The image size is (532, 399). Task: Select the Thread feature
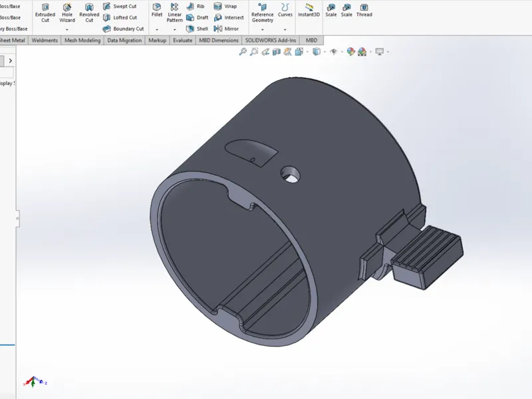pyautogui.click(x=364, y=10)
